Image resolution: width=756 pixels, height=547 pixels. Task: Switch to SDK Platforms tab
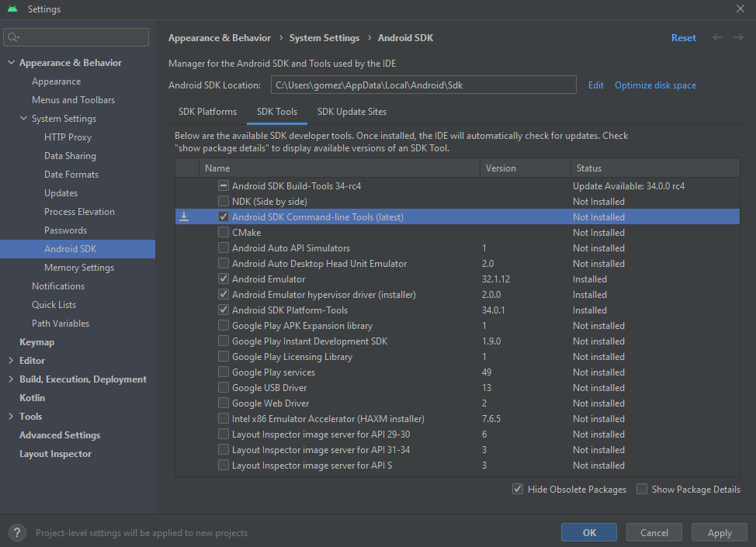pos(207,111)
